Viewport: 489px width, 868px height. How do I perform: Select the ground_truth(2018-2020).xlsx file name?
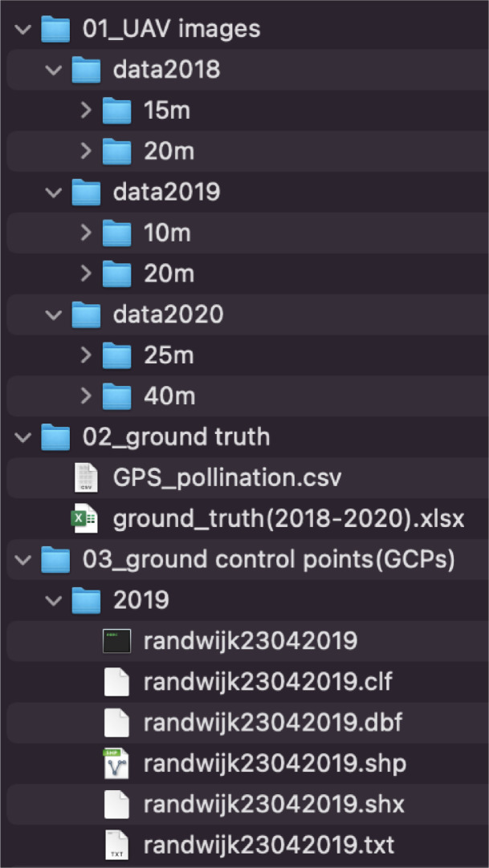pyautogui.click(x=288, y=519)
